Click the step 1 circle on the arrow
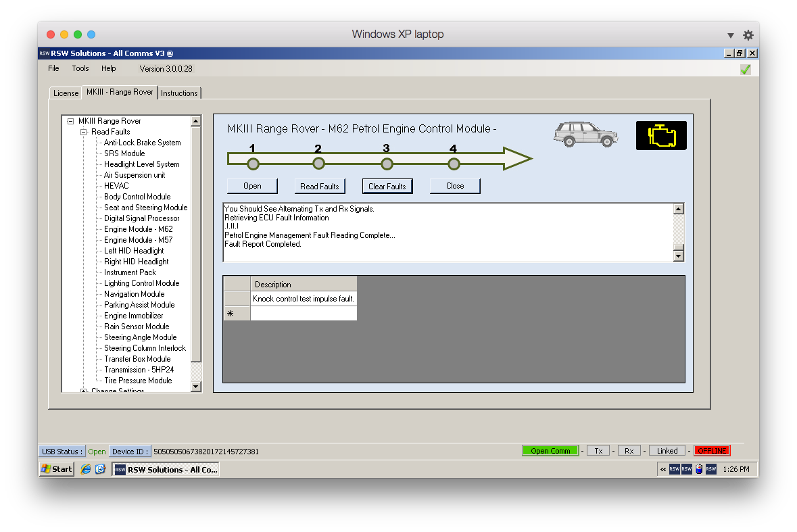Image resolution: width=797 pixels, height=532 pixels. 253,164
